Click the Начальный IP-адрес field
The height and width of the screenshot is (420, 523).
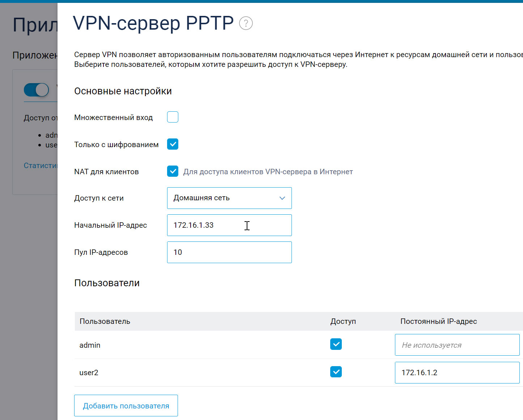pyautogui.click(x=229, y=225)
